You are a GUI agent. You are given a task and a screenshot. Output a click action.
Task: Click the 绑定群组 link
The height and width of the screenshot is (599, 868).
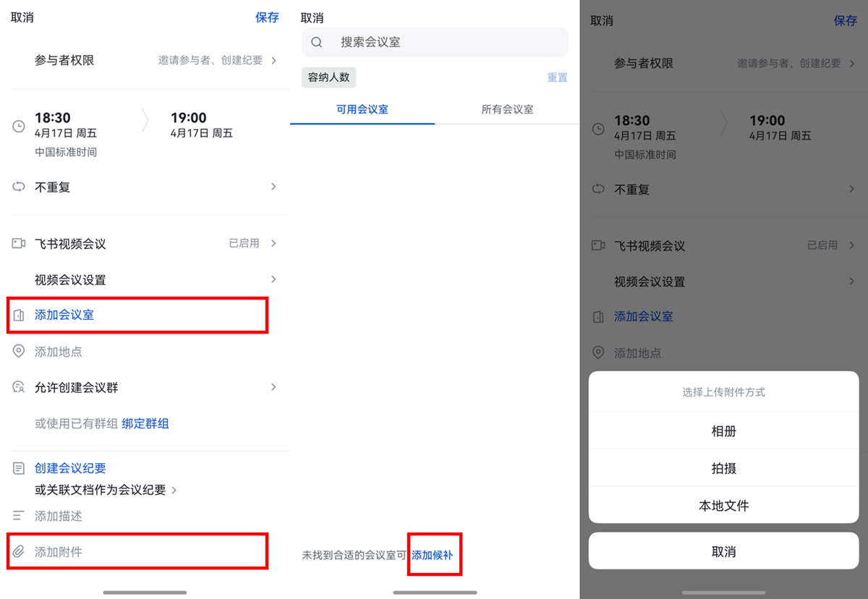(x=147, y=424)
